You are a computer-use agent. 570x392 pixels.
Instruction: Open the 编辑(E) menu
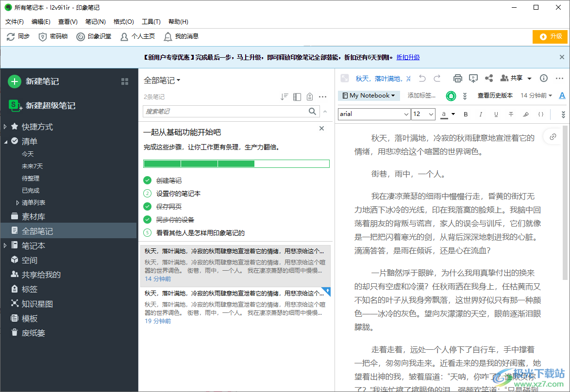click(41, 22)
